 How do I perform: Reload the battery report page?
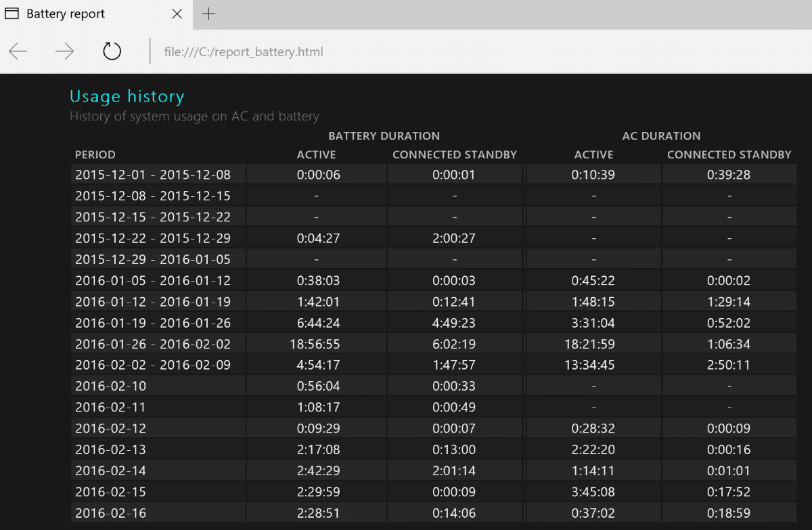[x=112, y=51]
